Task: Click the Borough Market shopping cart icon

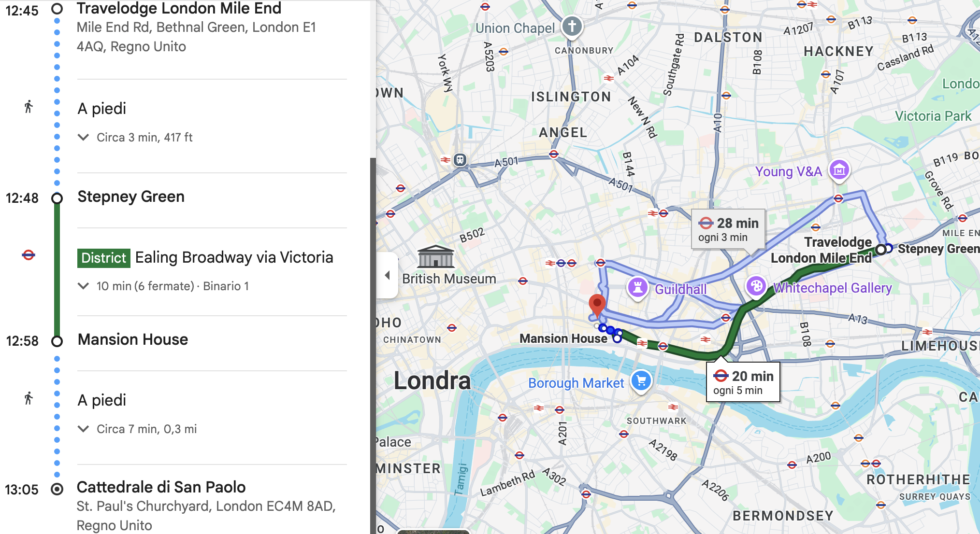Action: (x=641, y=381)
